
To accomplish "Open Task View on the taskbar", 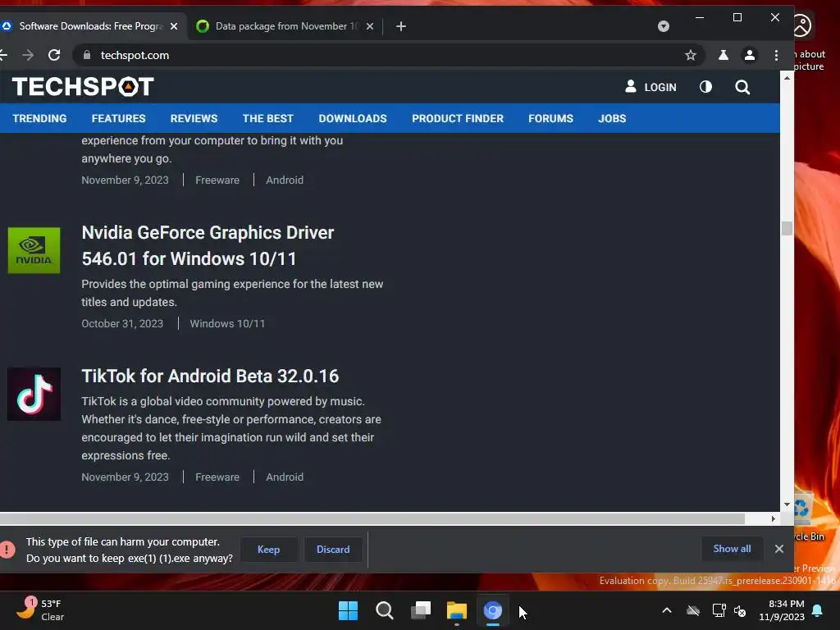I will point(421,610).
